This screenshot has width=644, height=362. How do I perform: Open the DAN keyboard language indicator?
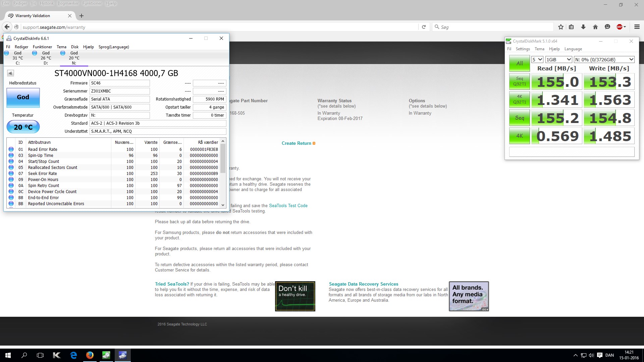[609, 355]
